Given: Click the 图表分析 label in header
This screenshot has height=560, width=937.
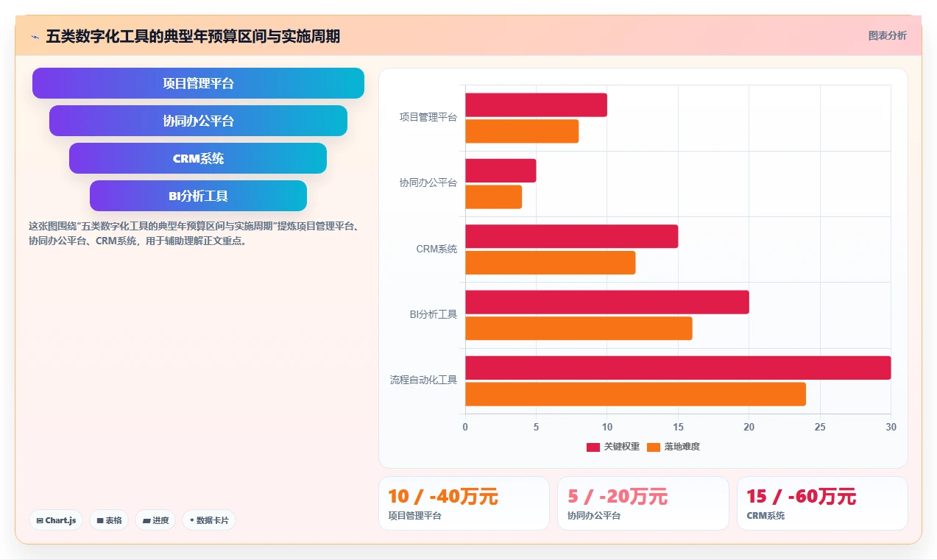Looking at the screenshot, I should click(888, 35).
